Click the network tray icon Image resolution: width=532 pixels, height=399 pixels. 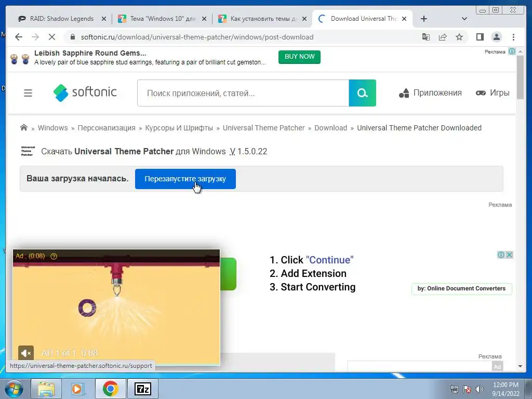tap(454, 389)
